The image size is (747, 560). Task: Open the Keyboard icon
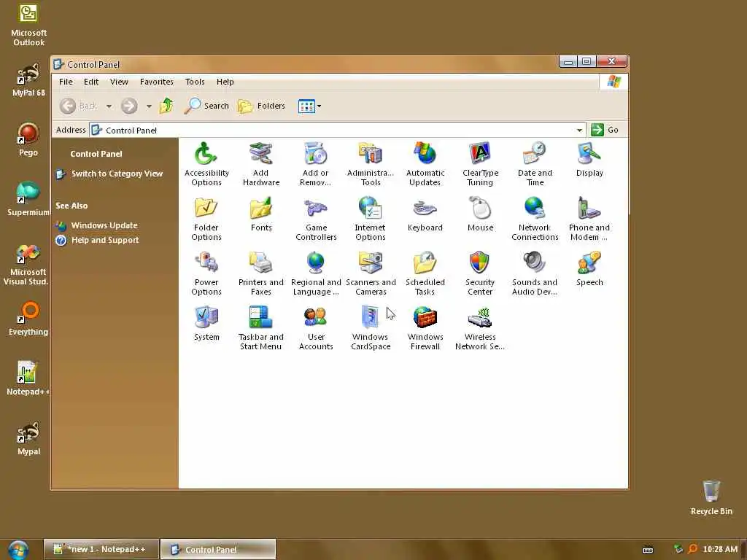coord(425,214)
